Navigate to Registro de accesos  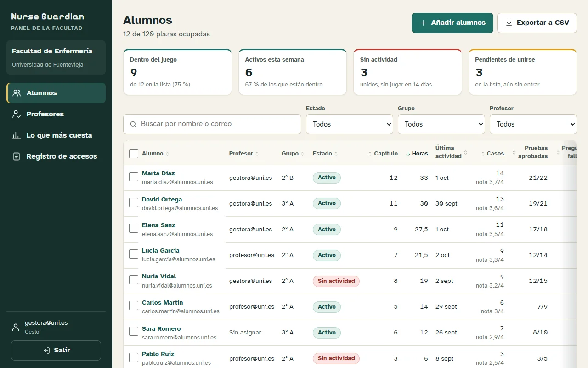(x=56, y=156)
